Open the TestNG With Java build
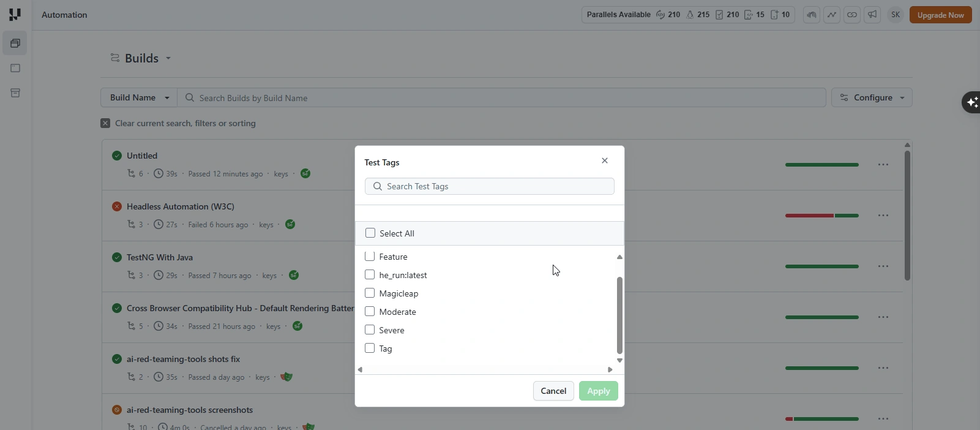This screenshot has height=430, width=980. [x=160, y=257]
